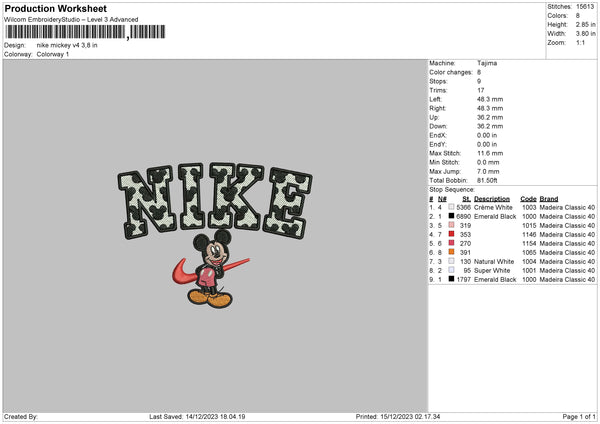Click the Color changes value 8
Screen dimensions: 600x424
pos(479,72)
